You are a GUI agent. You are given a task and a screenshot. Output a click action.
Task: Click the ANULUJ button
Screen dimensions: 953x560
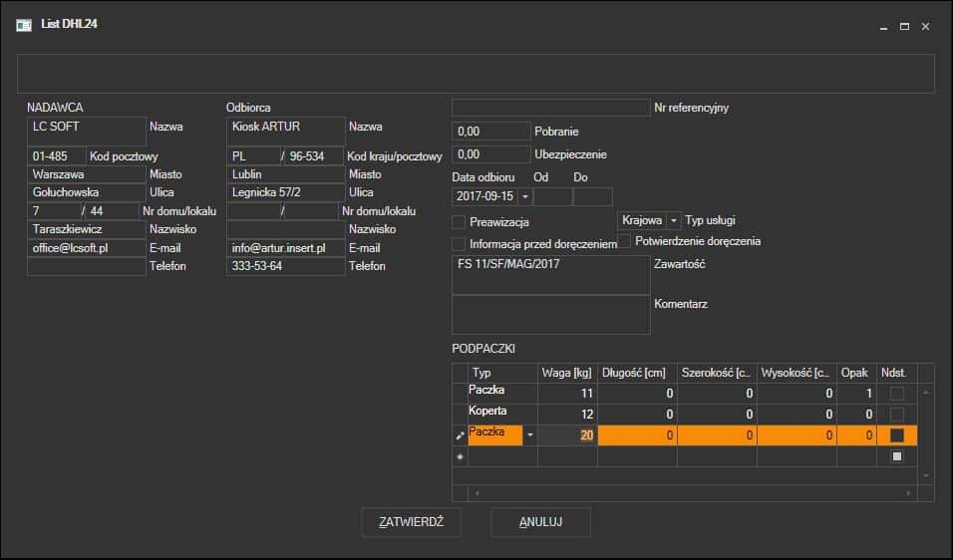tap(541, 522)
